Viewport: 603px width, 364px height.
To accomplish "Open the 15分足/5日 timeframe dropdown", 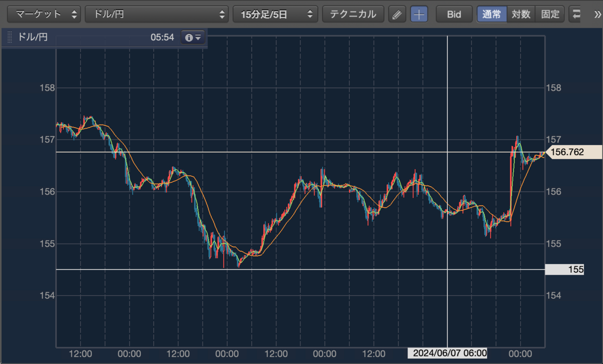I will point(275,14).
